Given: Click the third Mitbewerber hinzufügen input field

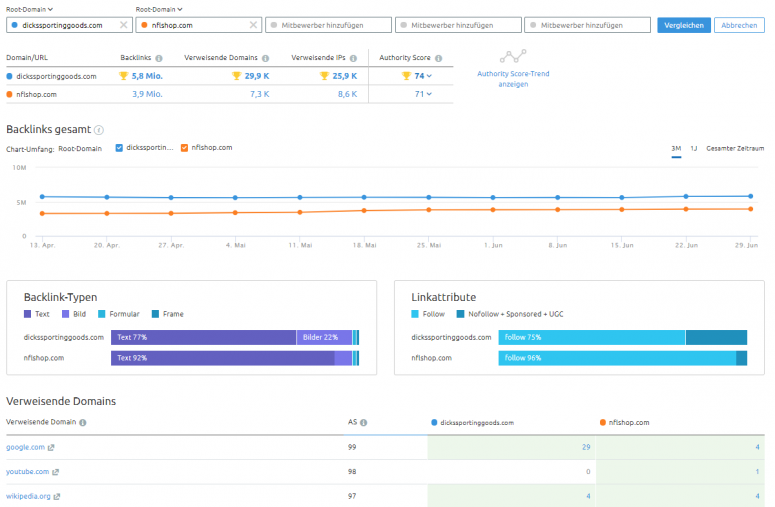Looking at the screenshot, I should click(588, 25).
